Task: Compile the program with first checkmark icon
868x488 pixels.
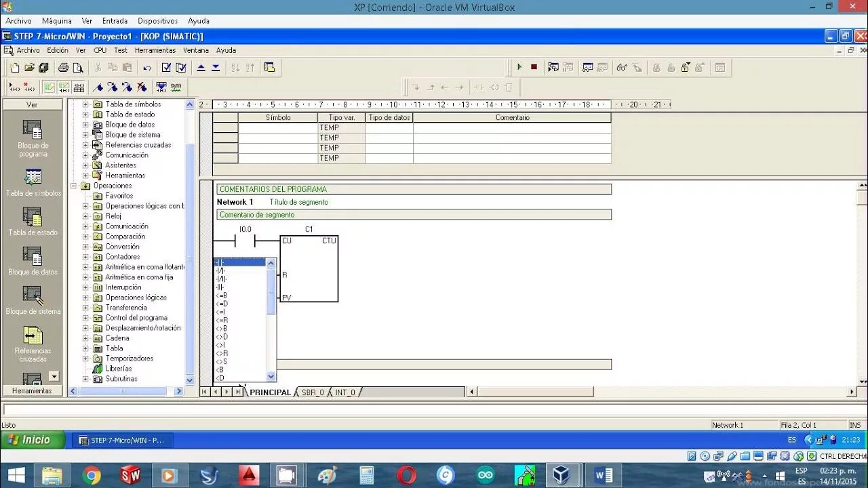Action: coord(166,68)
